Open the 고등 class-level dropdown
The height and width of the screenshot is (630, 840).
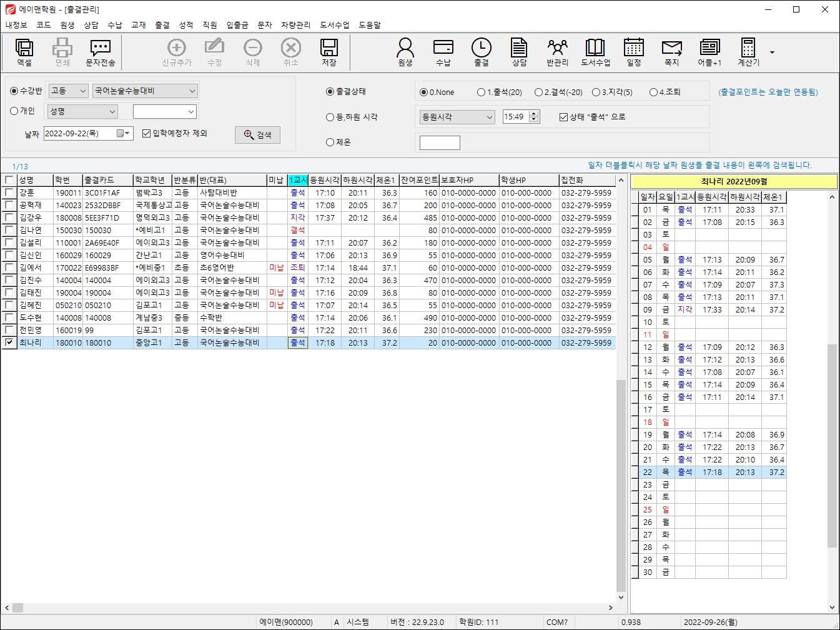tap(69, 91)
